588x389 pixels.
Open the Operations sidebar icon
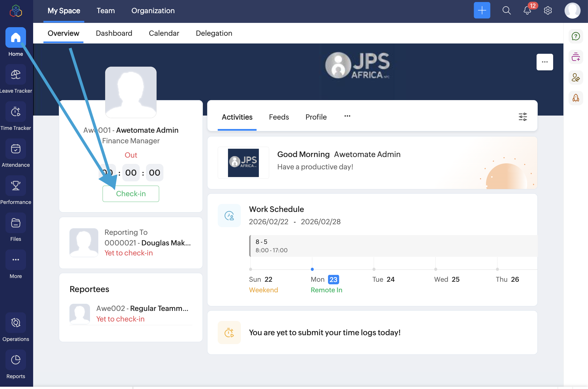16,323
